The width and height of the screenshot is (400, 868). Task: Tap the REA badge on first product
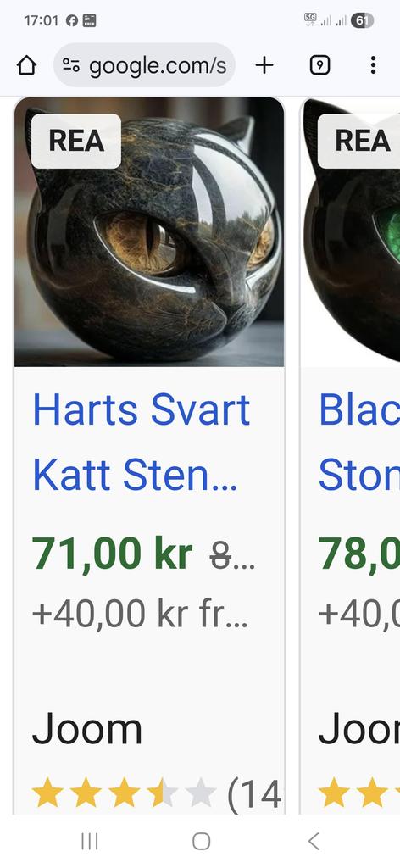(76, 142)
